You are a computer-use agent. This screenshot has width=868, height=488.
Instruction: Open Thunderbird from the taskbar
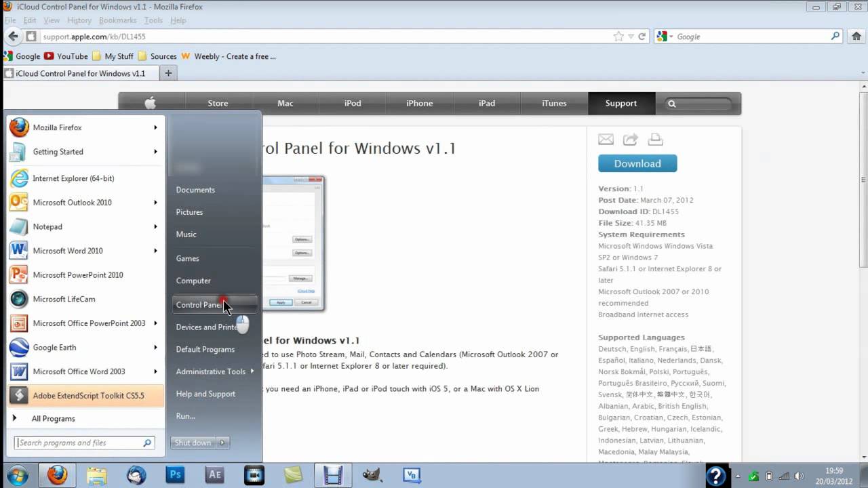(x=136, y=475)
